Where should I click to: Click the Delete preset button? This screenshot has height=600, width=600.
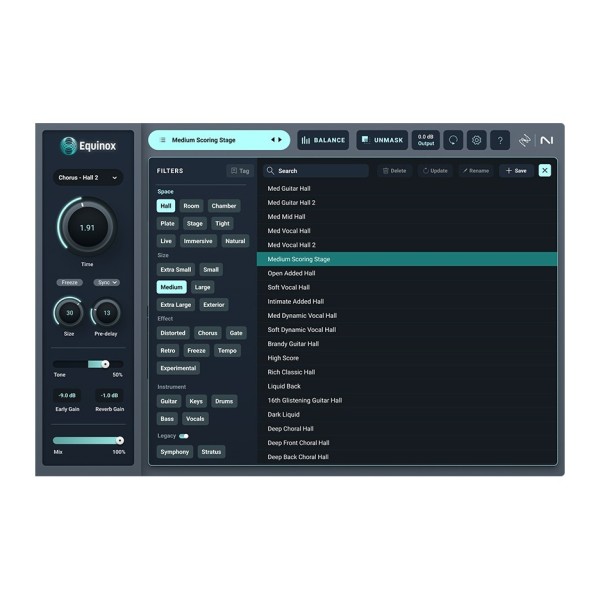tap(395, 171)
